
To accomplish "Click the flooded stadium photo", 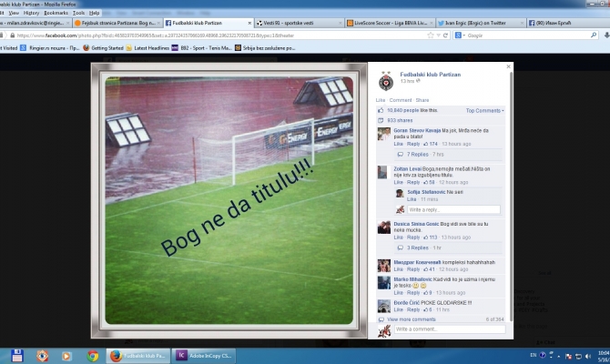I will pyautogui.click(x=229, y=200).
